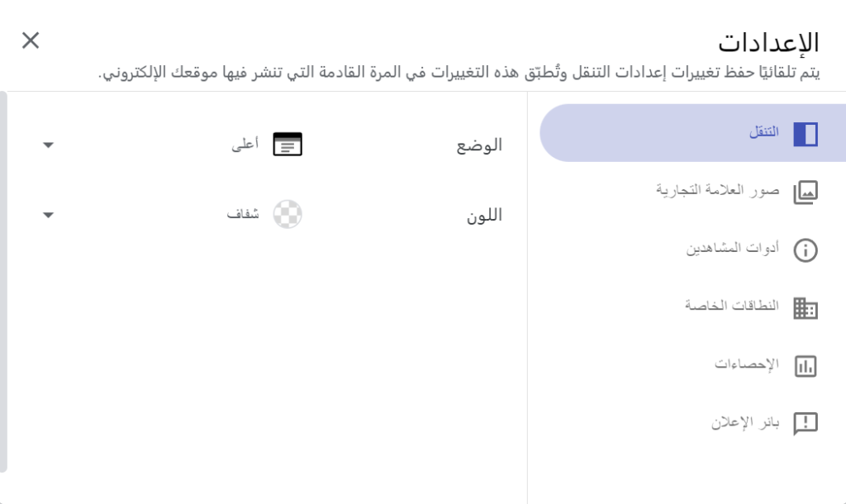This screenshot has width=846, height=504.
Task: Click the transparent checkered color swatch
Action: click(288, 214)
